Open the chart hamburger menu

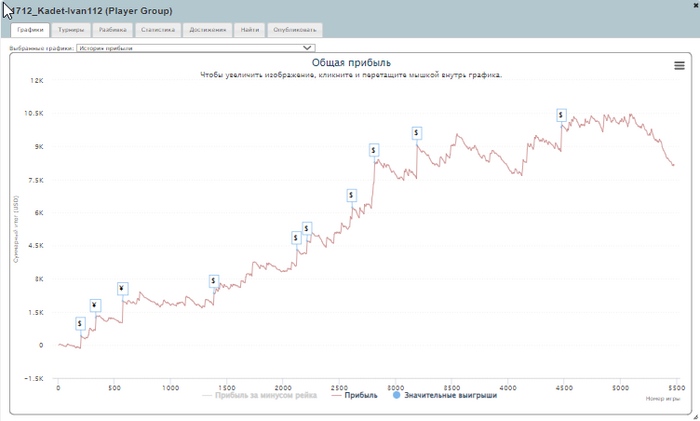(x=680, y=65)
